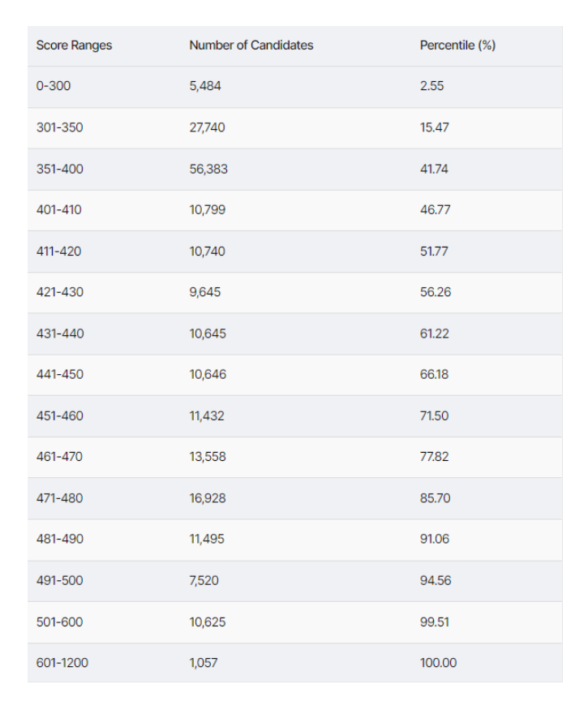Image resolution: width=588 pixels, height=710 pixels.
Task: Click the 11,495 candidates cell
Action: [x=207, y=539]
